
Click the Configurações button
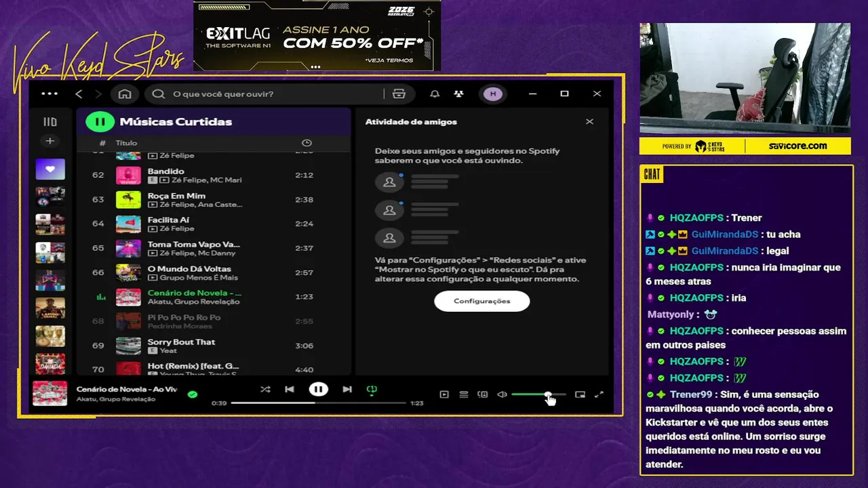(x=481, y=301)
